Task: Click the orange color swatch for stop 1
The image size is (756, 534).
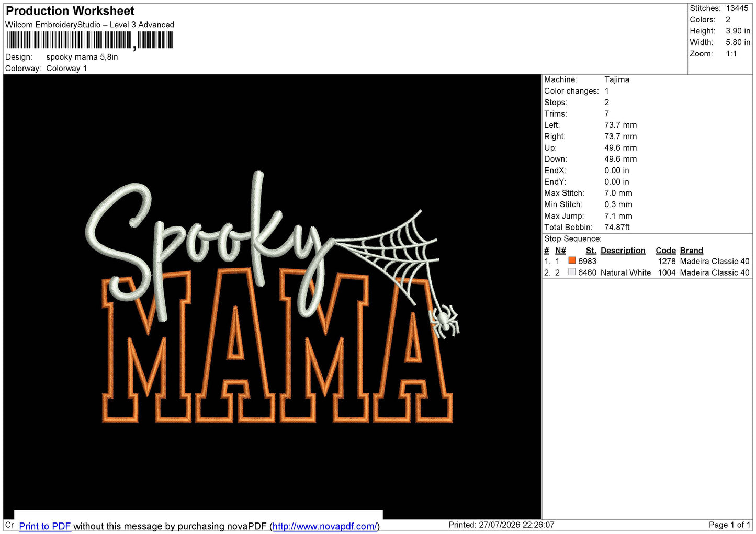Action: [572, 260]
